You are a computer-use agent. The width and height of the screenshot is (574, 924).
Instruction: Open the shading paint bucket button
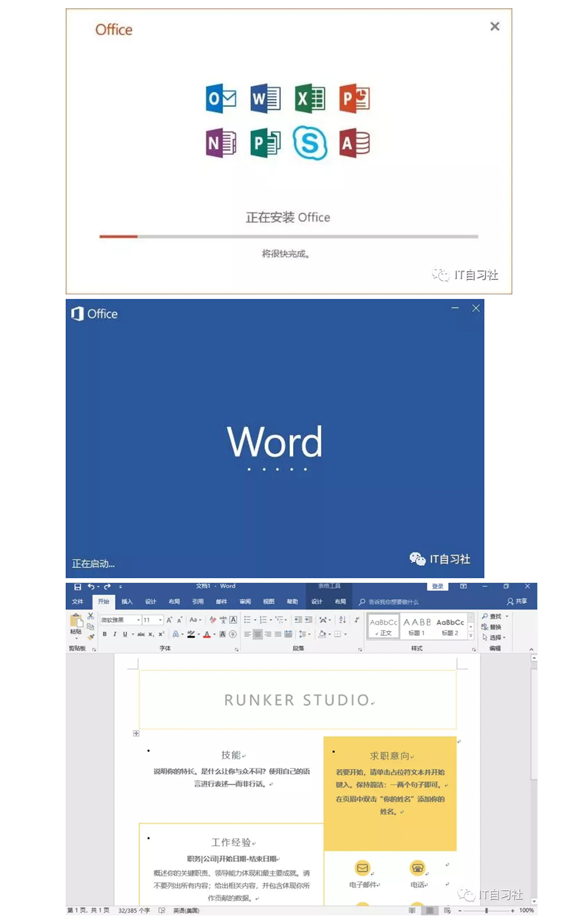tap(322, 635)
